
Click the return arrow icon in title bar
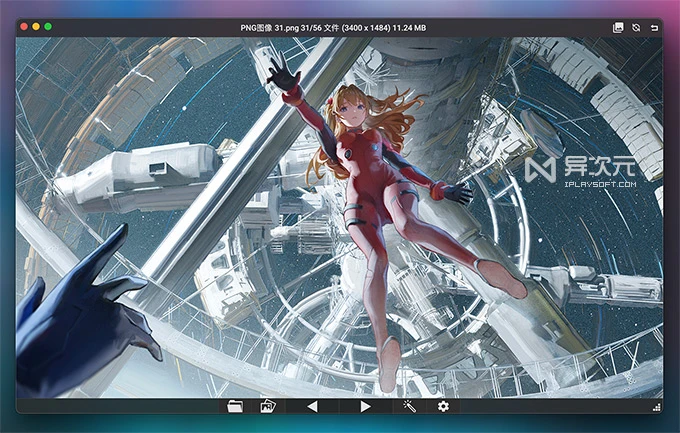tap(655, 27)
